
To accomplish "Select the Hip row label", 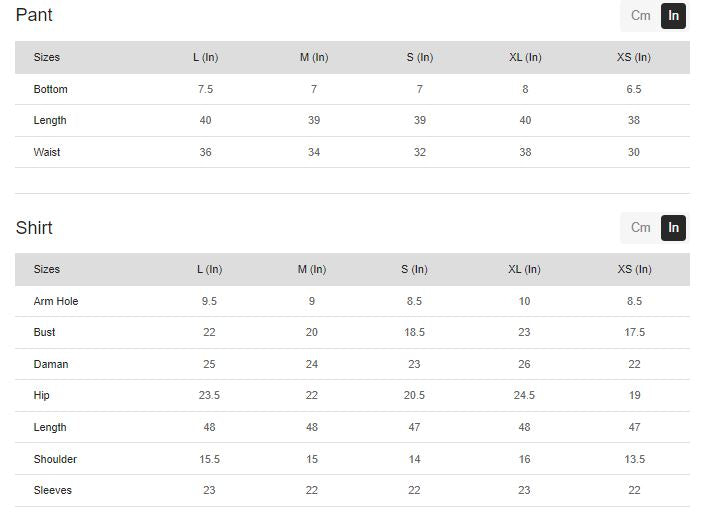I will coord(42,395).
